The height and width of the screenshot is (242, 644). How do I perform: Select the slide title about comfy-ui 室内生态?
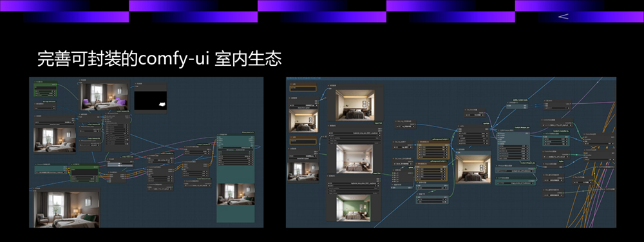click(159, 59)
